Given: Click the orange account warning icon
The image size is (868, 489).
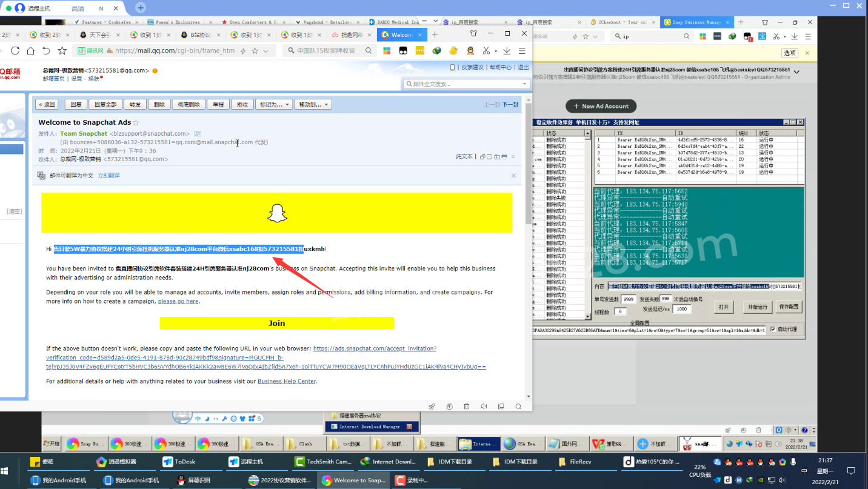Looking at the screenshot, I should (155, 71).
